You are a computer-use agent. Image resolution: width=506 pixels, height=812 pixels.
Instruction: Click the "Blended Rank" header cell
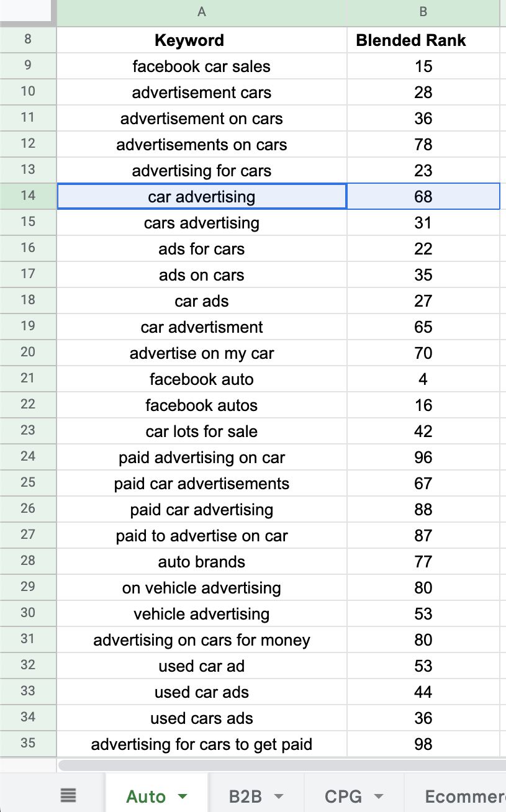(411, 40)
